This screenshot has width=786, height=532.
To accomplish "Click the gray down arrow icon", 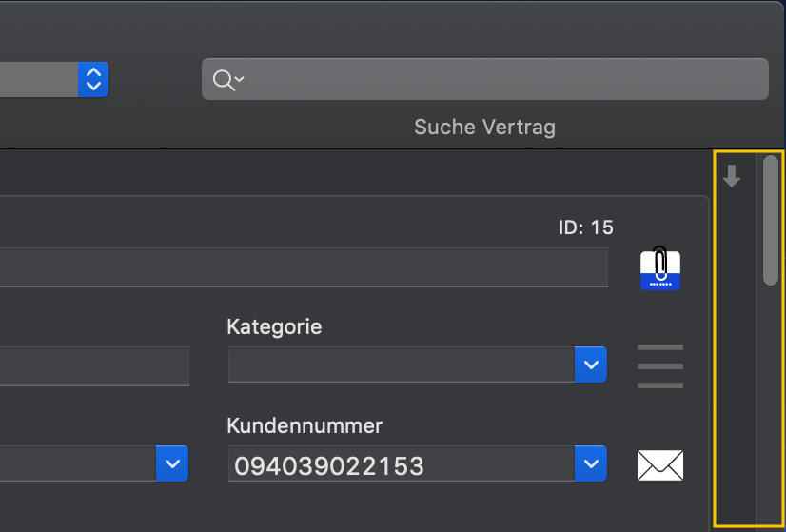I will click(732, 176).
